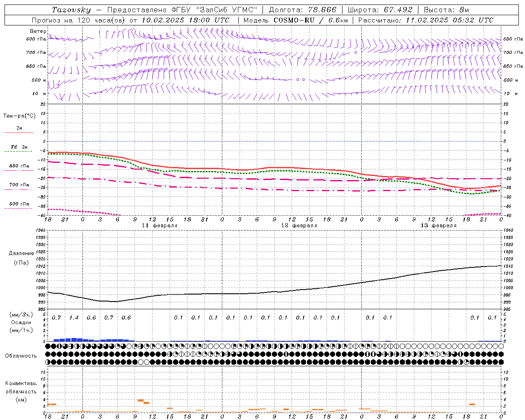This screenshot has height=420, width=525.
Task: Click the 'Высота: 8м' elevation text
Action: 446,10
